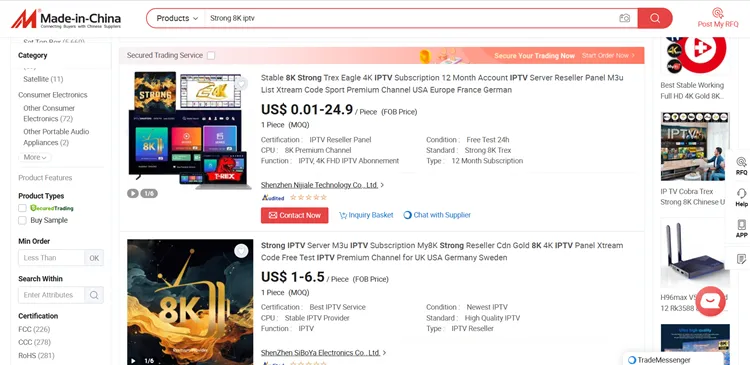The image size is (750, 365).
Task: Click the SecuredTrading shield label
Action: pyautogui.click(x=52, y=208)
